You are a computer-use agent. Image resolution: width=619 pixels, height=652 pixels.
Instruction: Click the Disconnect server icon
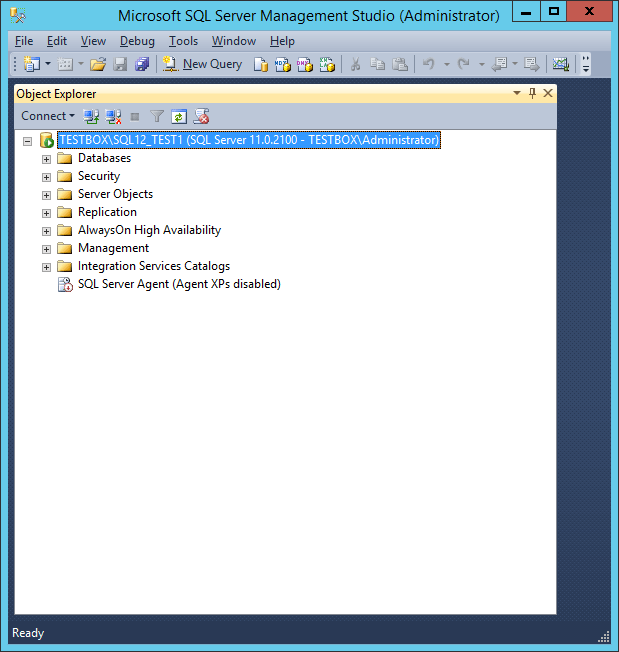click(x=113, y=116)
